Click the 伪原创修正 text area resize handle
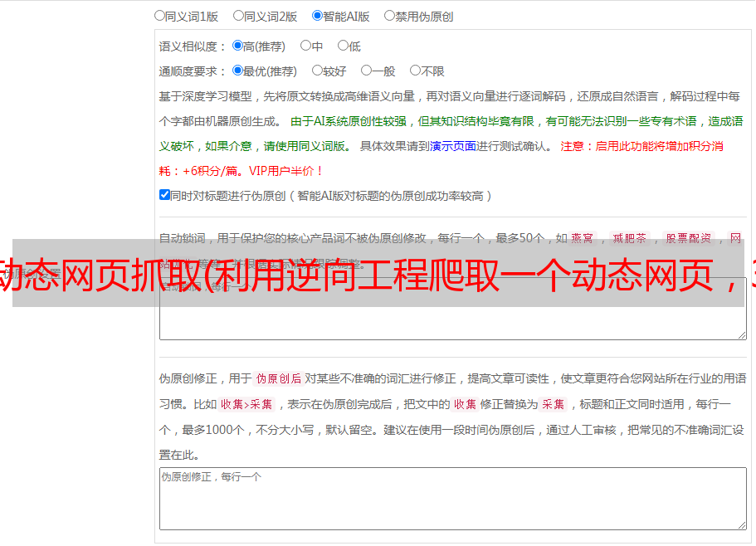756x546 pixels. (741, 524)
